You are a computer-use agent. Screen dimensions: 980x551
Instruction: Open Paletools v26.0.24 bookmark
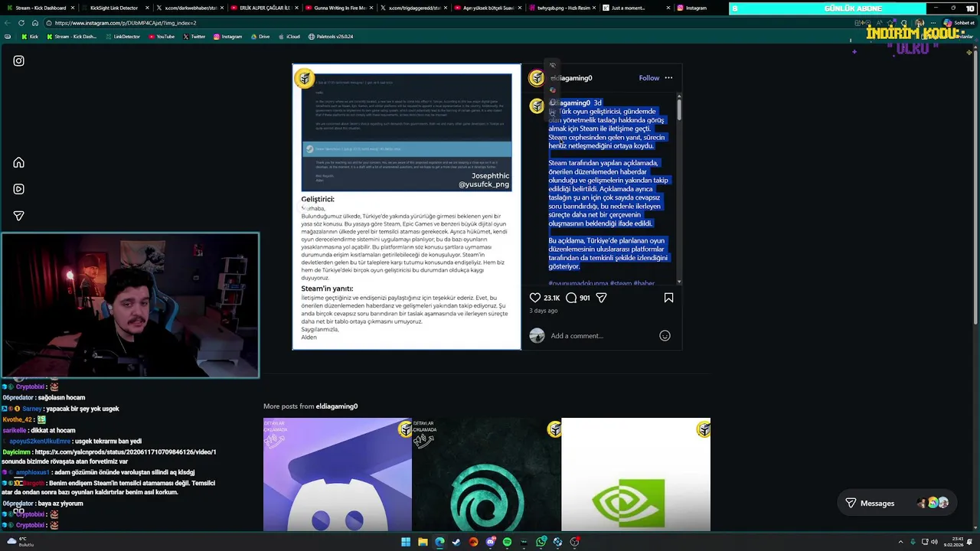[x=331, y=37]
